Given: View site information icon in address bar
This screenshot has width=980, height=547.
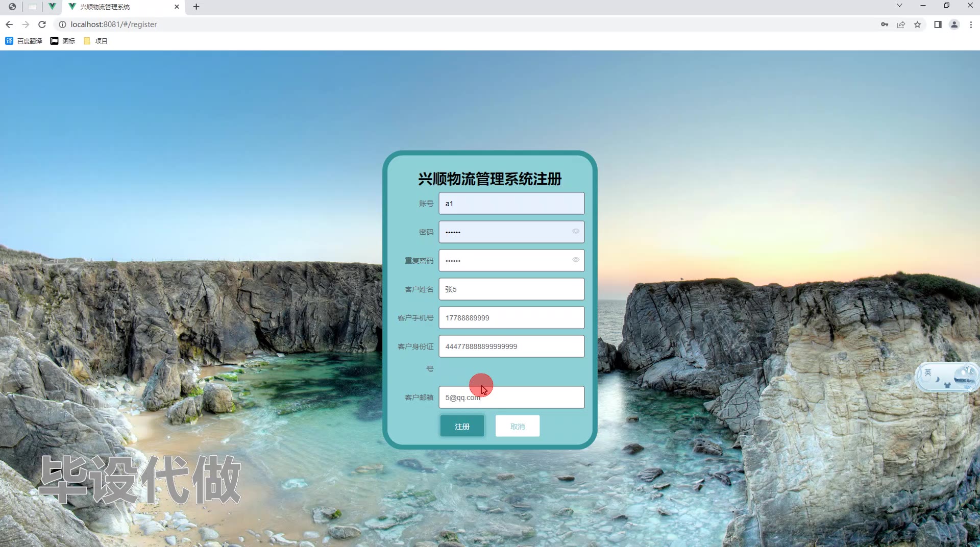Looking at the screenshot, I should click(62, 24).
